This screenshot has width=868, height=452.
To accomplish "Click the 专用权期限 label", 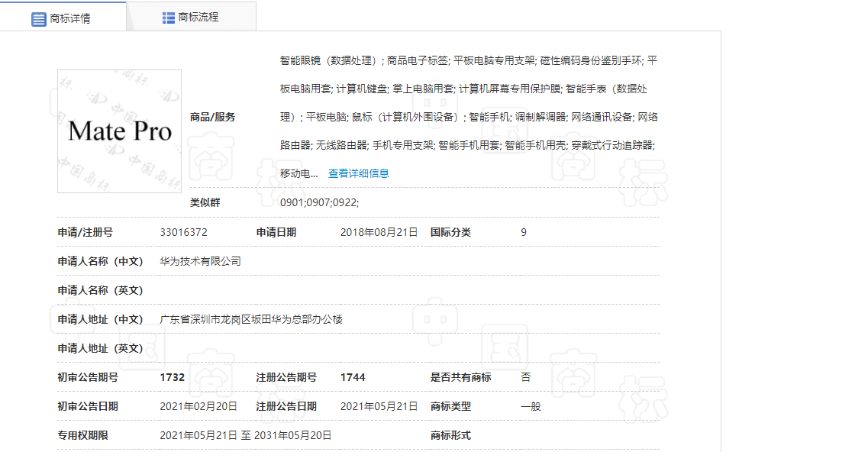I will pos(82,435).
